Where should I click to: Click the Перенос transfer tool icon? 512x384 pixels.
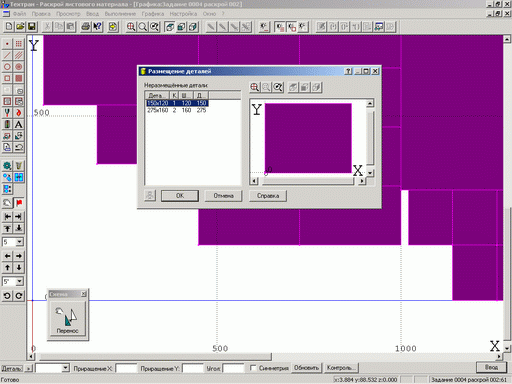click(x=68, y=318)
